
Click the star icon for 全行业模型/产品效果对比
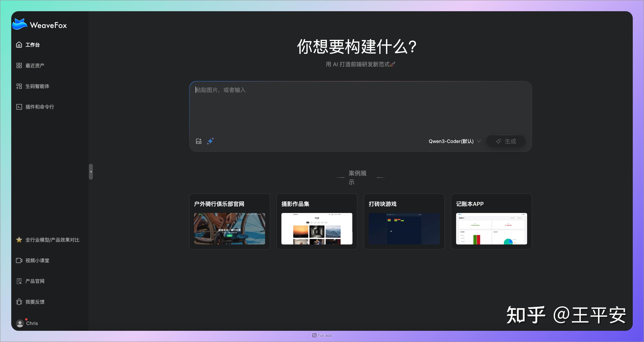(19, 240)
